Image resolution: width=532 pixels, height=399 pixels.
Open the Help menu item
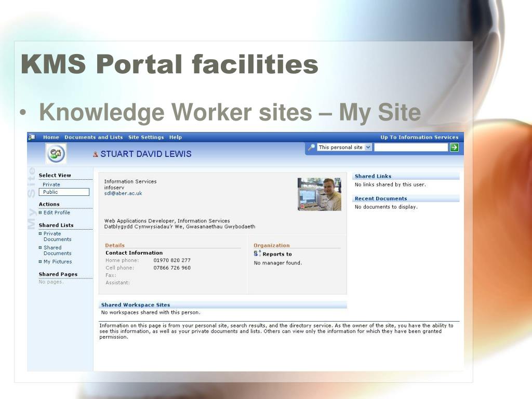[x=176, y=137]
